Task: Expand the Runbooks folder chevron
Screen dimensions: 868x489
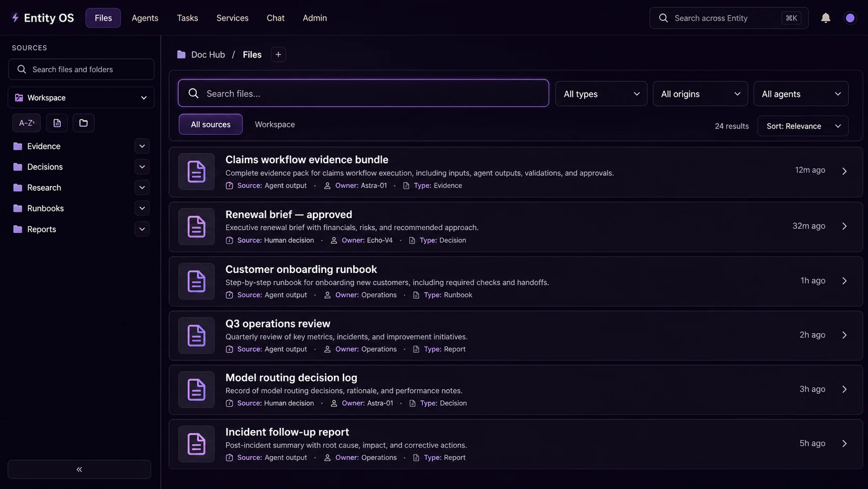Action: (x=142, y=208)
